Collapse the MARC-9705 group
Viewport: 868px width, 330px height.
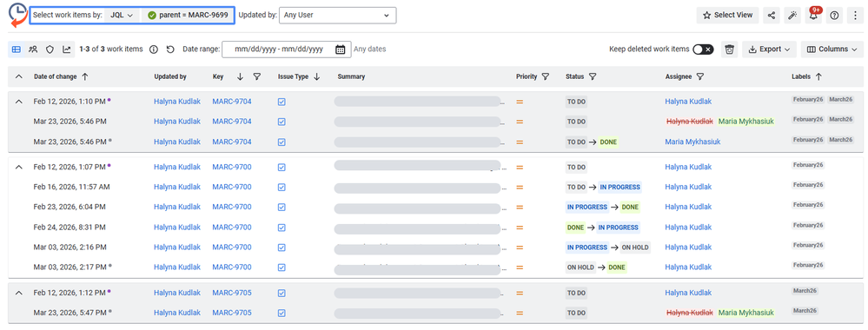[x=19, y=293]
